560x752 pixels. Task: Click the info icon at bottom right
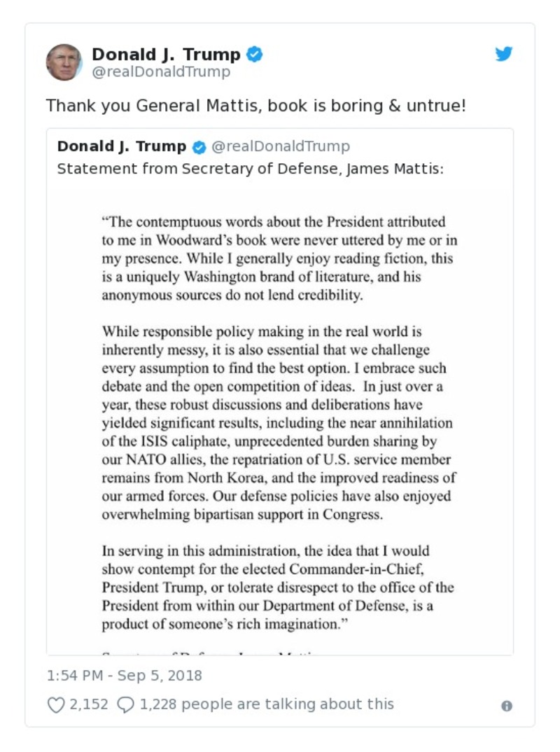coord(505,707)
